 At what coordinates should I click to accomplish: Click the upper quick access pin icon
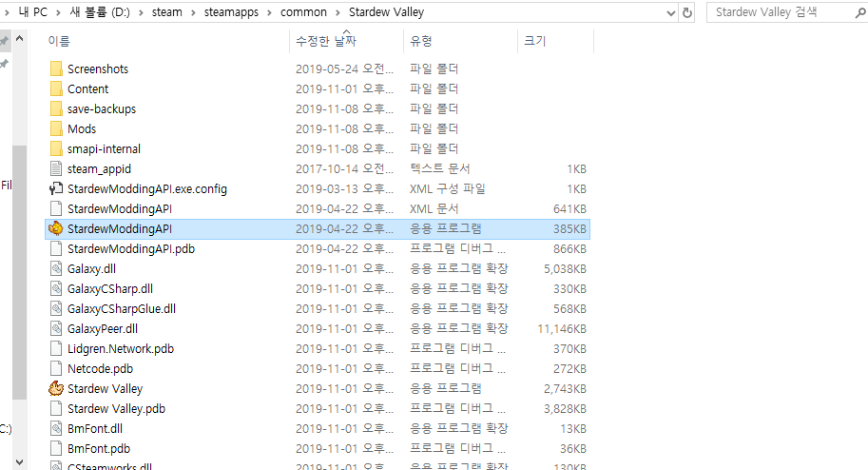[5, 41]
